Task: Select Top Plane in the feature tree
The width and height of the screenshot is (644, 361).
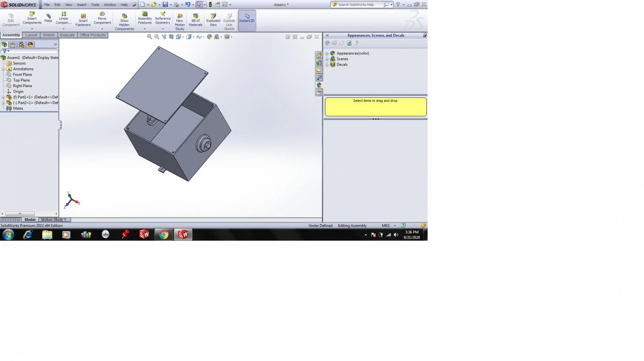Action: pyautogui.click(x=21, y=80)
